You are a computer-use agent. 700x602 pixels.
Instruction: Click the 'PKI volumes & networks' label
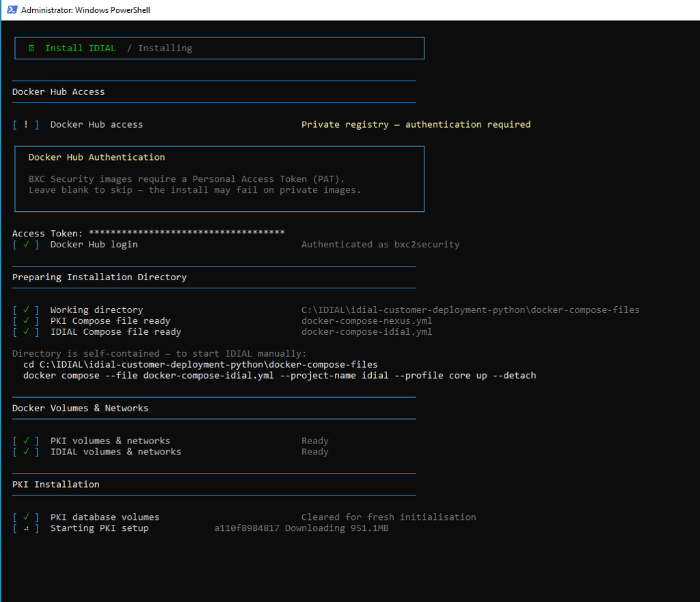click(x=110, y=441)
